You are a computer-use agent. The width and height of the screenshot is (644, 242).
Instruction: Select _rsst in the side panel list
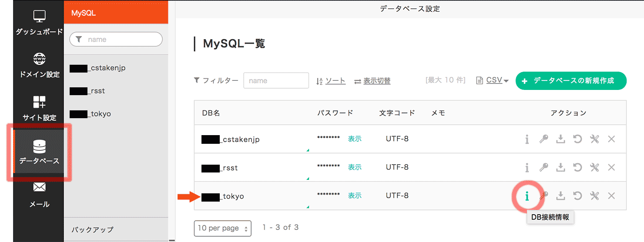click(x=87, y=91)
